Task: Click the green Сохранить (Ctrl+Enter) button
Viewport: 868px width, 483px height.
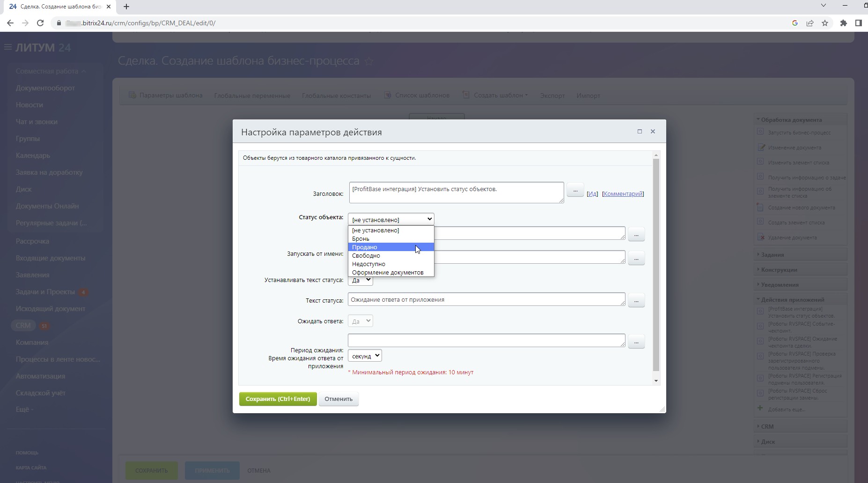Action: pos(278,399)
